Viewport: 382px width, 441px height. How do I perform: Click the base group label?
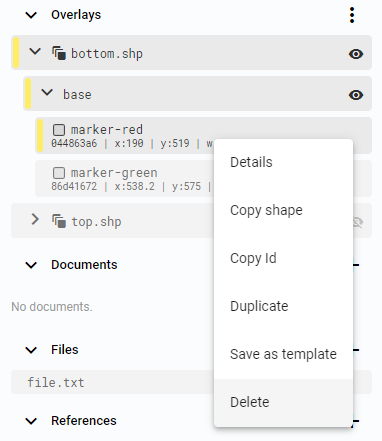click(77, 95)
